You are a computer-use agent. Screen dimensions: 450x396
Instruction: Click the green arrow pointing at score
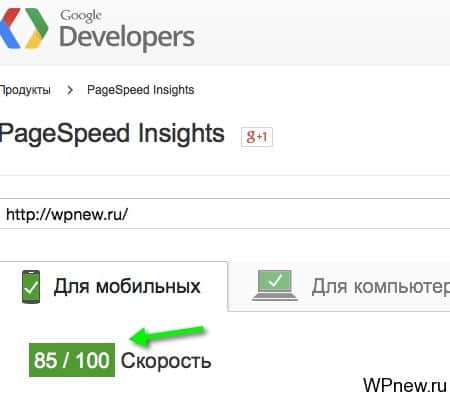(x=167, y=336)
